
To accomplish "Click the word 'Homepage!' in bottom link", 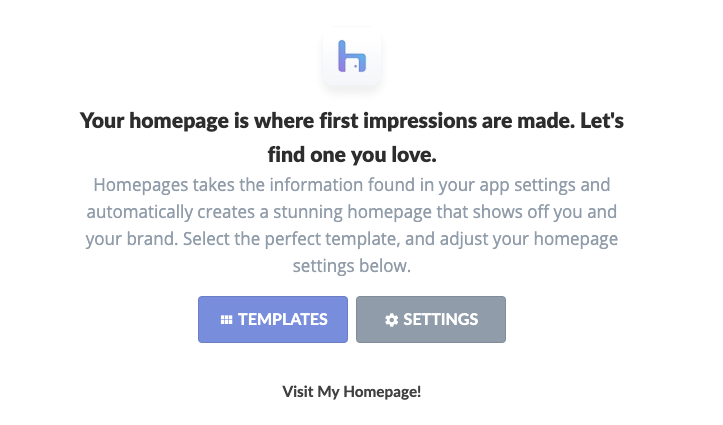I will [382, 392].
